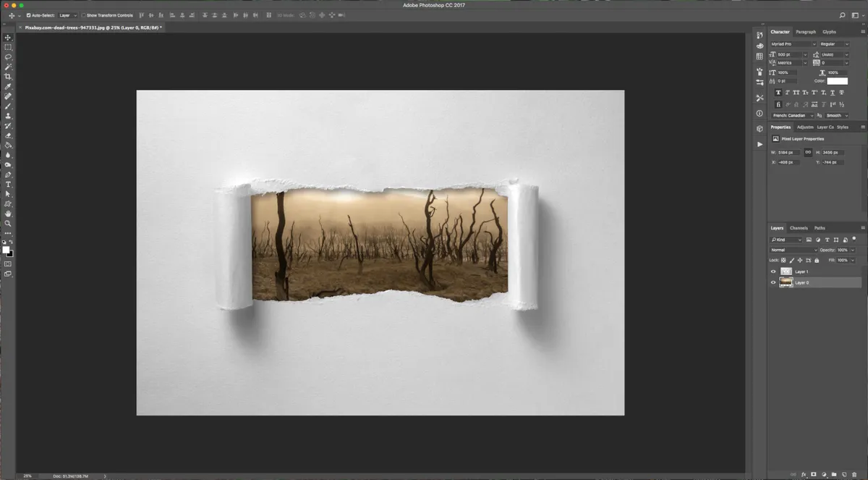Select the Eyedropper tool
Screen dimensions: 868x480
(8, 86)
